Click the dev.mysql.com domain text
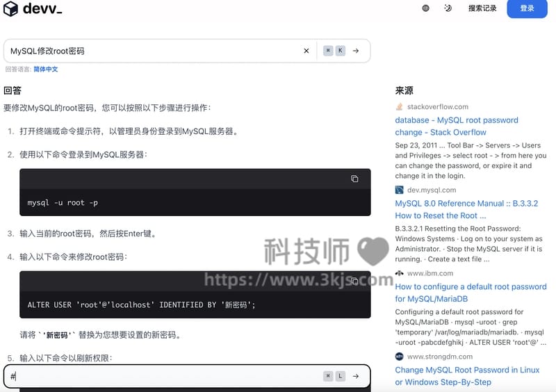Image resolution: width=556 pixels, height=392 pixels. tap(432, 190)
